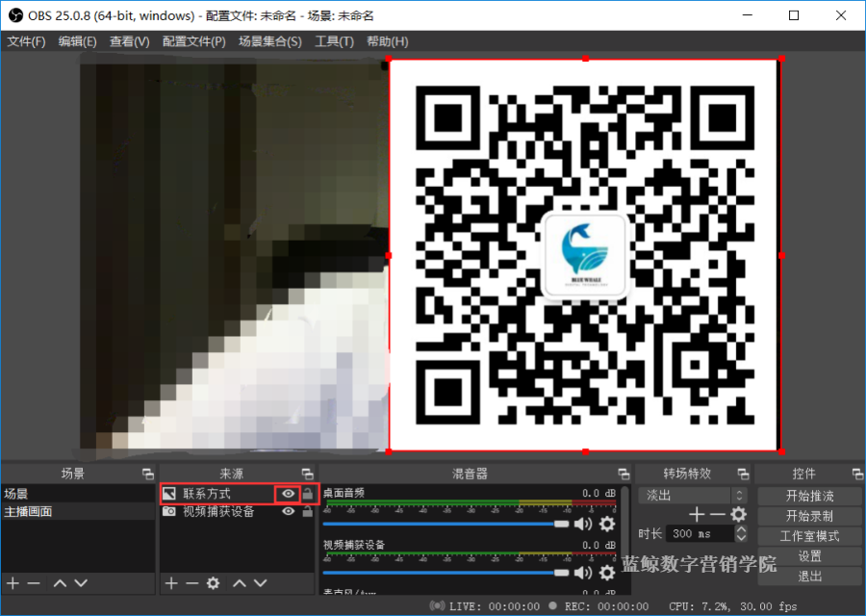This screenshot has height=616, width=866.
Task: Decrease 时长 duration with down arrow
Action: [x=741, y=537]
